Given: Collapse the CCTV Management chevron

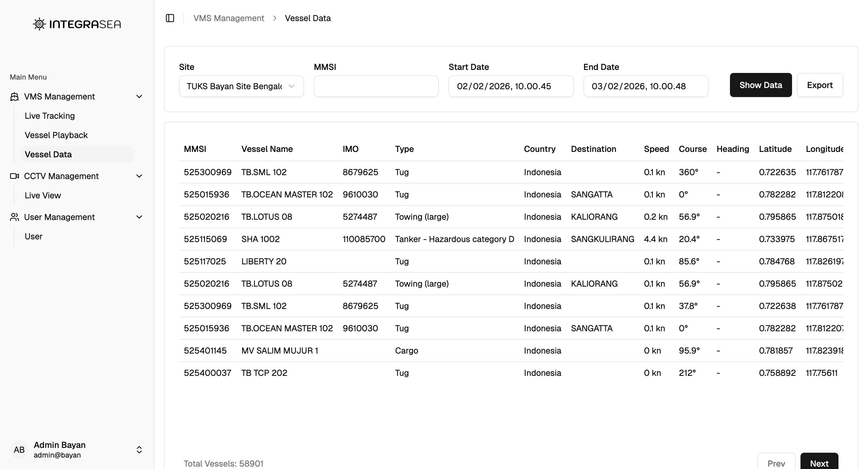Looking at the screenshot, I should pos(139,176).
